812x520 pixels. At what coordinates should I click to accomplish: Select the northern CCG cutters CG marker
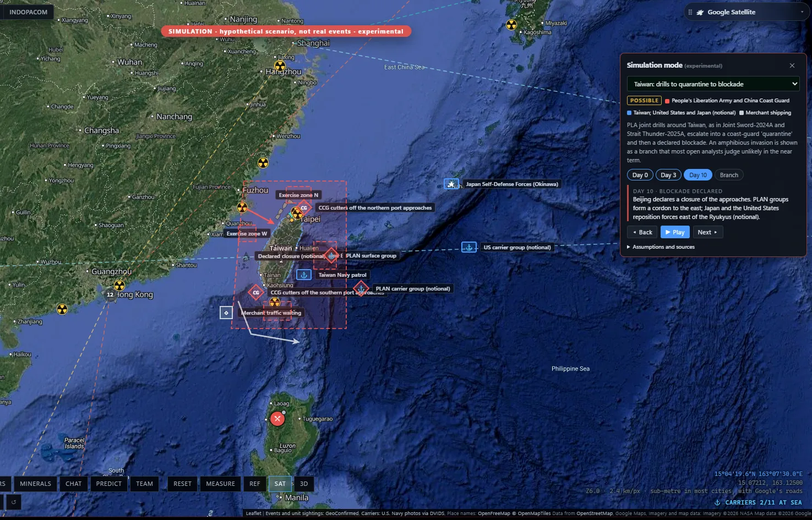pos(304,208)
